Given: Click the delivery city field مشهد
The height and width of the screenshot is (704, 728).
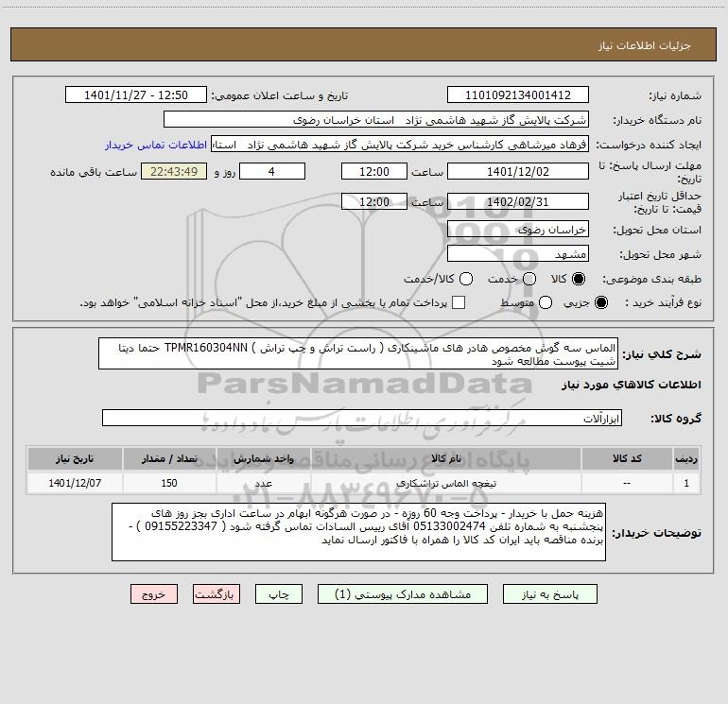Looking at the screenshot, I should [x=518, y=253].
